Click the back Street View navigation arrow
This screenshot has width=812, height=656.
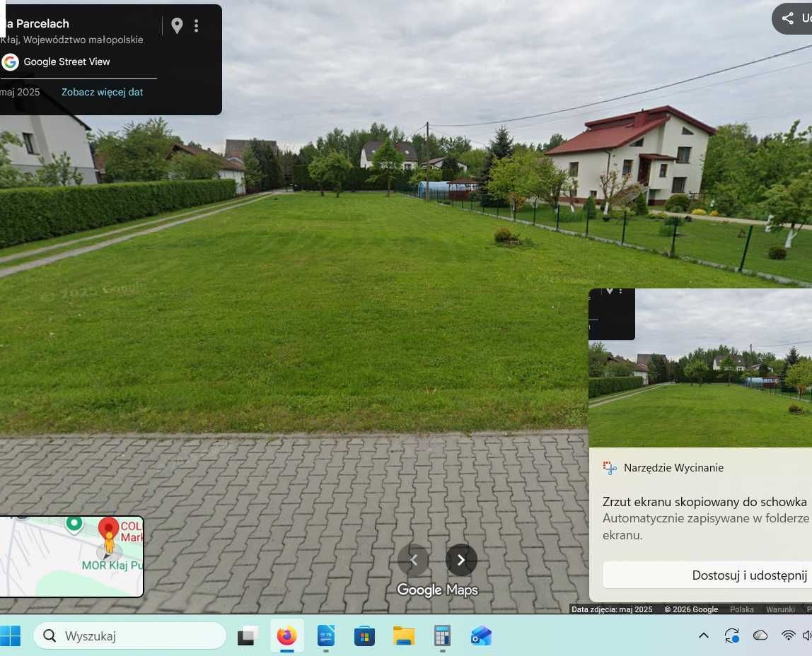(413, 559)
